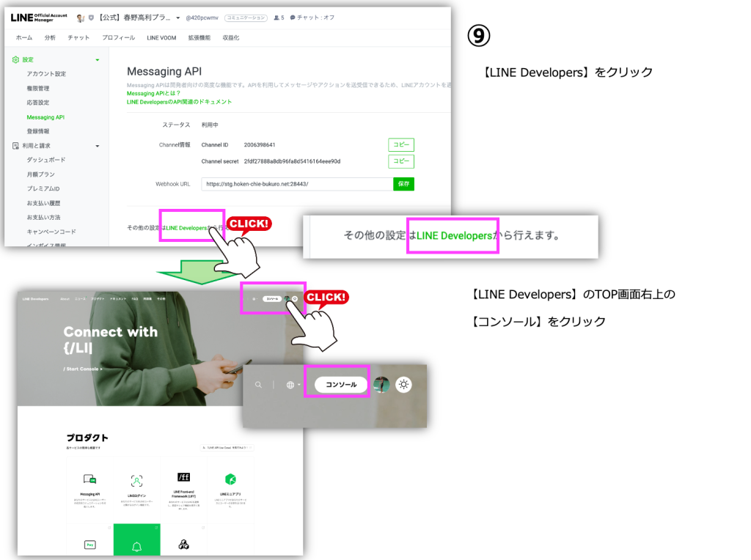Open the ホーム tab

24,38
